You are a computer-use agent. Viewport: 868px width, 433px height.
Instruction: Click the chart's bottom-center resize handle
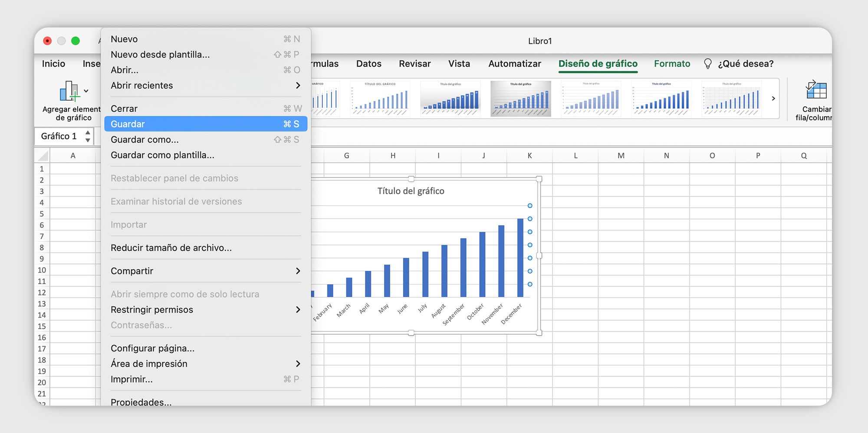coord(411,333)
